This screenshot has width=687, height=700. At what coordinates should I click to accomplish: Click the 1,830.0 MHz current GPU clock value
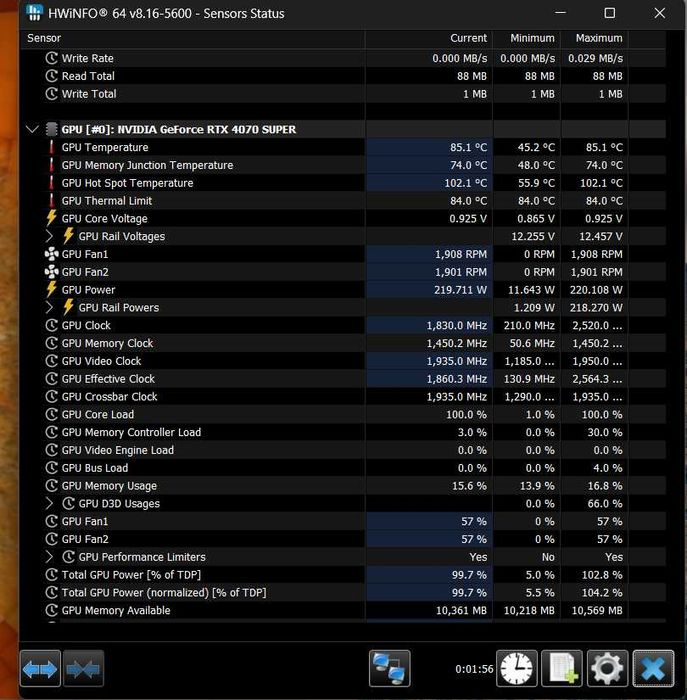(x=457, y=325)
